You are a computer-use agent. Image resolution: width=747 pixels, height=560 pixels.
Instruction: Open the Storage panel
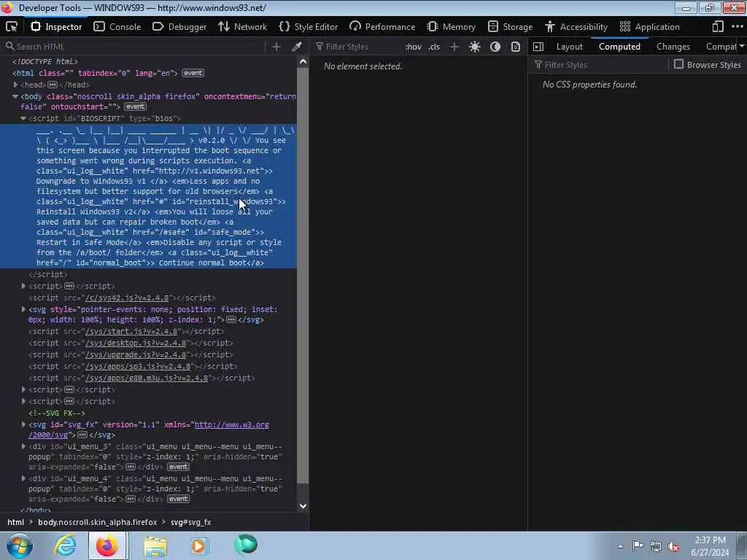click(510, 27)
